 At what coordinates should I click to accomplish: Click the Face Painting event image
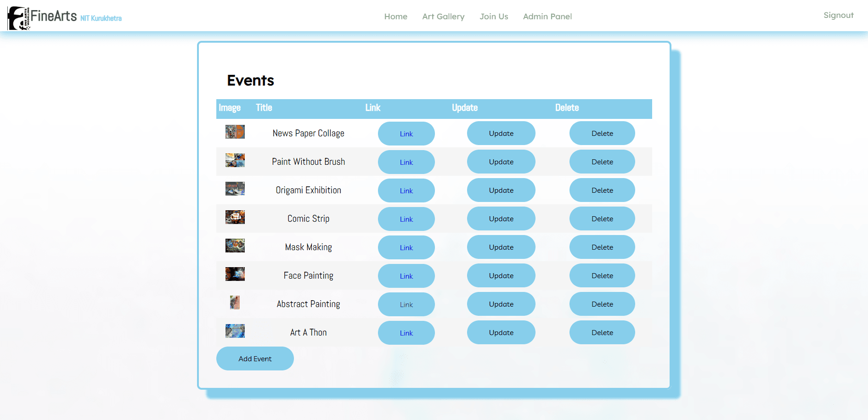click(235, 274)
